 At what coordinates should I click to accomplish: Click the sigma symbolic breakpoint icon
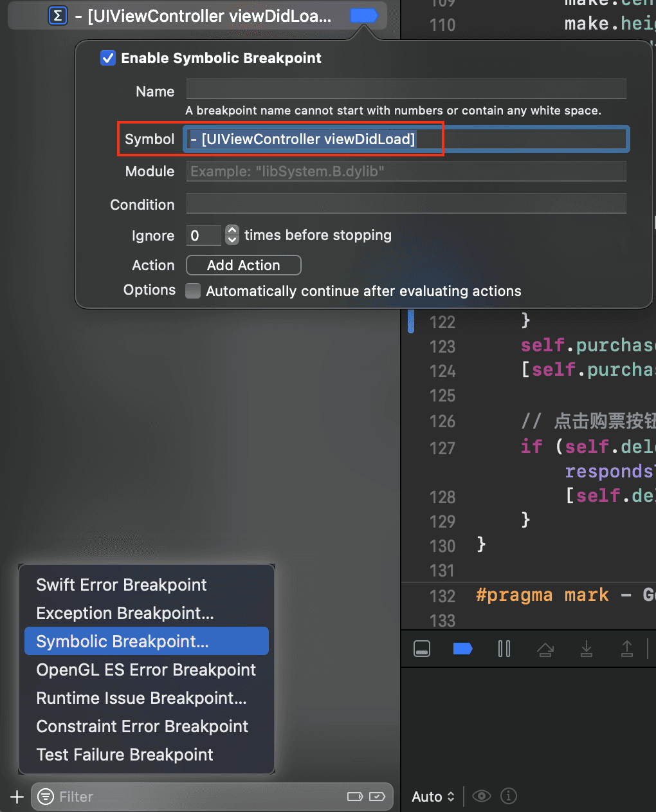(x=58, y=15)
